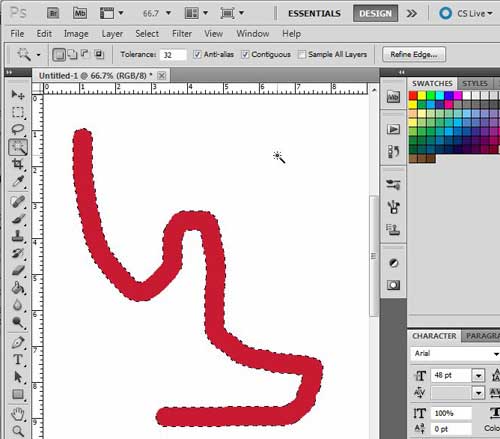Viewport: 500px width, 439px height.
Task: Pick the Eyedropper tool
Action: click(x=18, y=182)
